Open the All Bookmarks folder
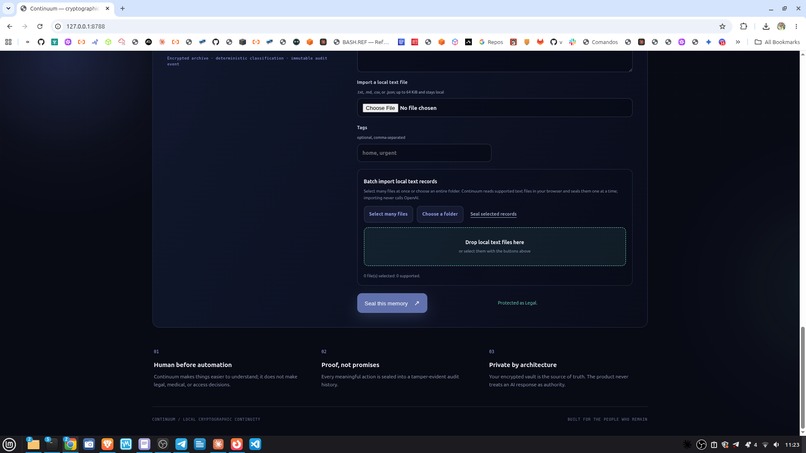The height and width of the screenshot is (453, 806). click(777, 42)
